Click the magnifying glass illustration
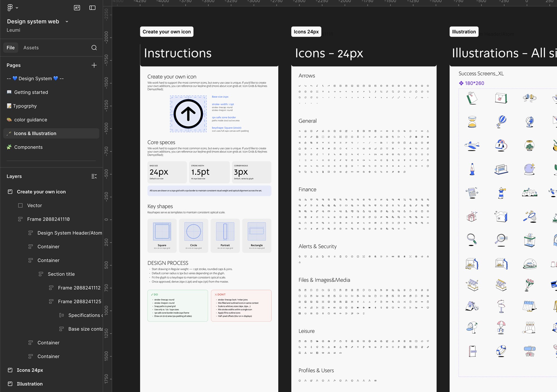557x392 pixels. 472,240
